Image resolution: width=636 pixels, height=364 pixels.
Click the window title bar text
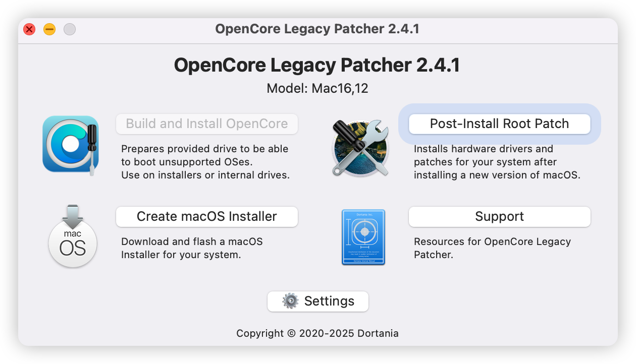pos(317,29)
